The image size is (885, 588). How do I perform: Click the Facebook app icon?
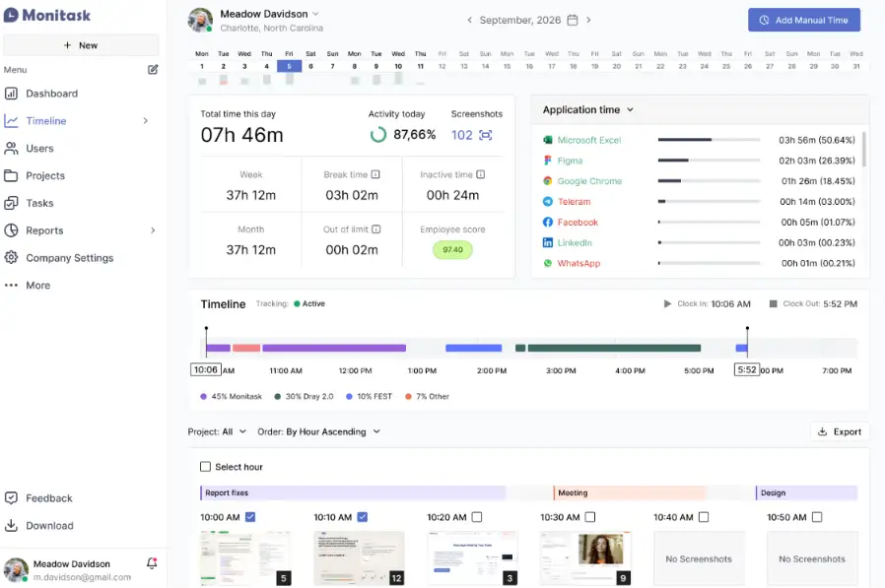point(548,223)
